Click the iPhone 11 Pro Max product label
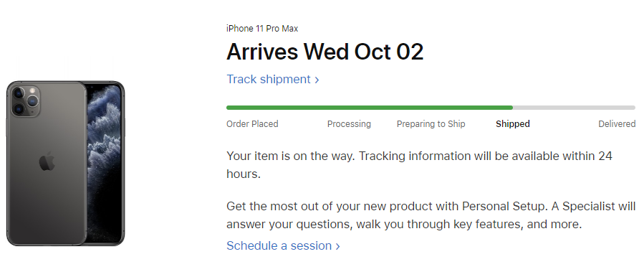This screenshot has width=644, height=277. (262, 29)
